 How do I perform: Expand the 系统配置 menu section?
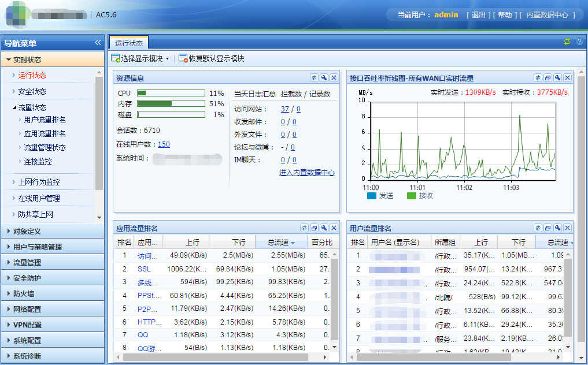53,341
